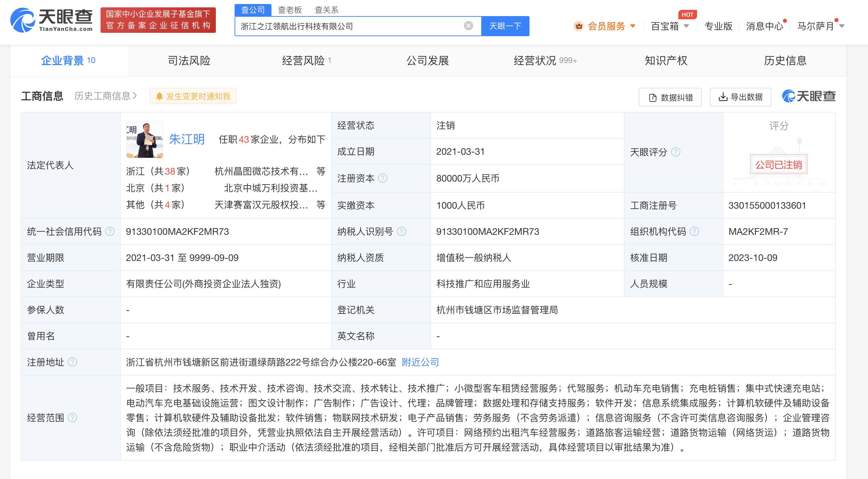Click the help icon next to 纳税人识别号

tap(401, 231)
